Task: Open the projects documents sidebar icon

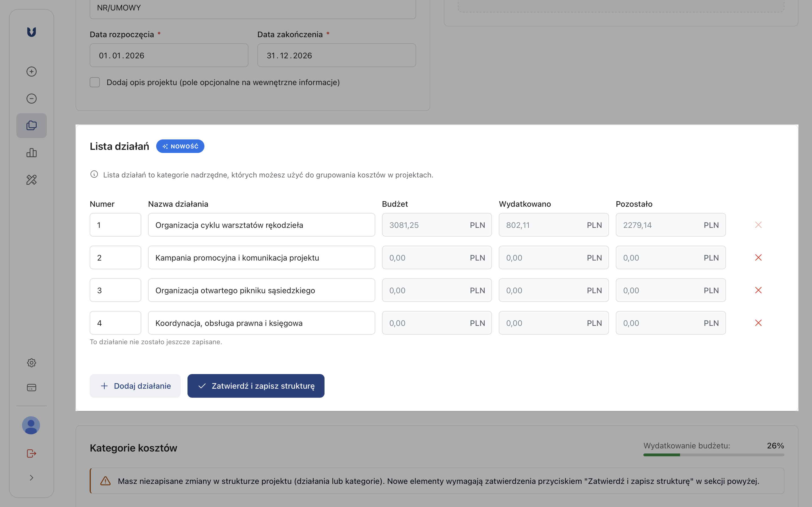Action: [x=32, y=125]
